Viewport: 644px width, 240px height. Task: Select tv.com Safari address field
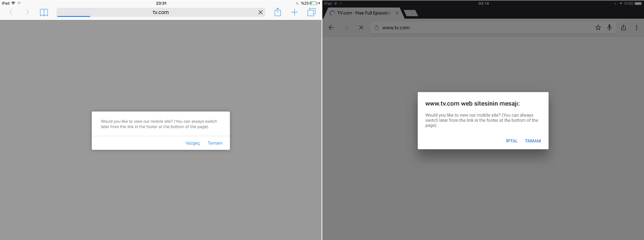click(x=161, y=12)
